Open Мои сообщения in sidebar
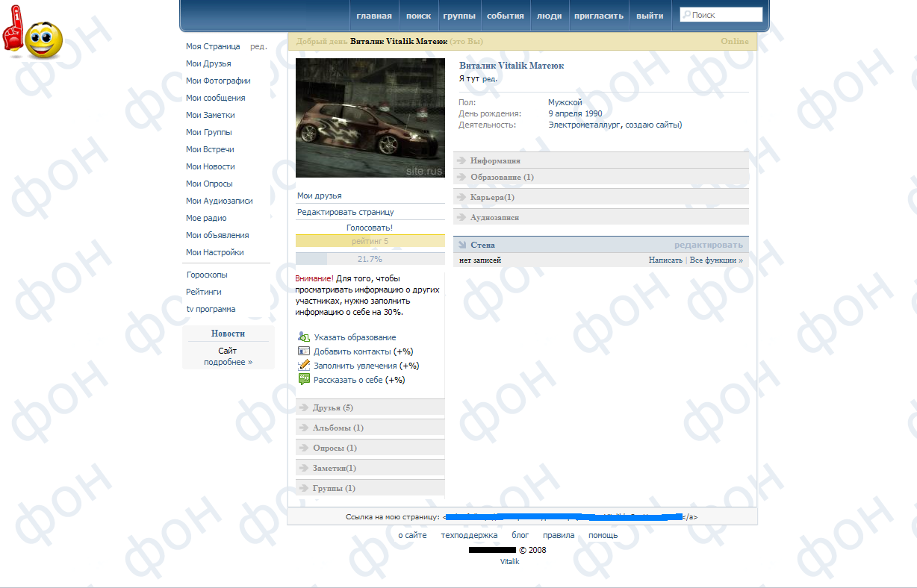 click(215, 98)
